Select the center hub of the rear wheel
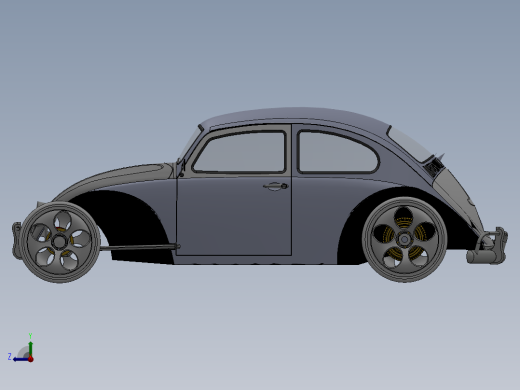The height and width of the screenshot is (390, 520). pyautogui.click(x=404, y=239)
